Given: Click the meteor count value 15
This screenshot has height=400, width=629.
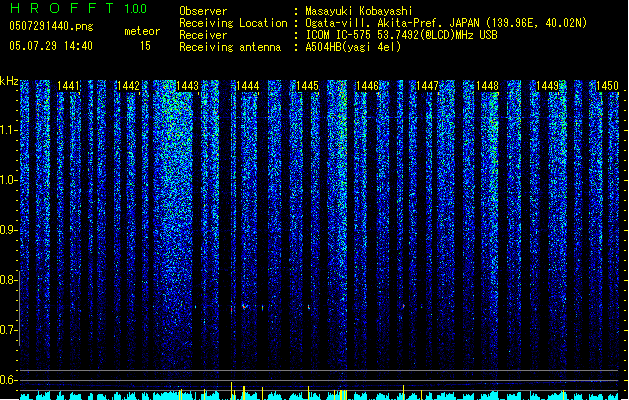Looking at the screenshot, I should pos(145,46).
